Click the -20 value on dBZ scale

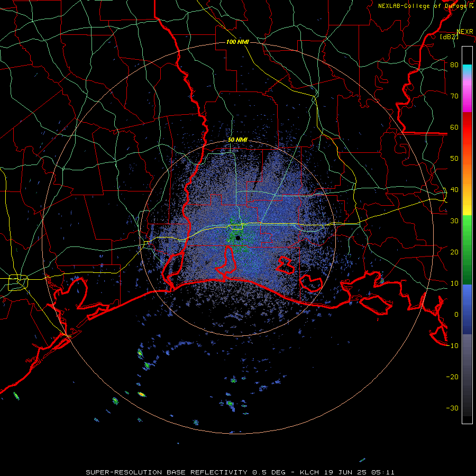tap(452, 377)
